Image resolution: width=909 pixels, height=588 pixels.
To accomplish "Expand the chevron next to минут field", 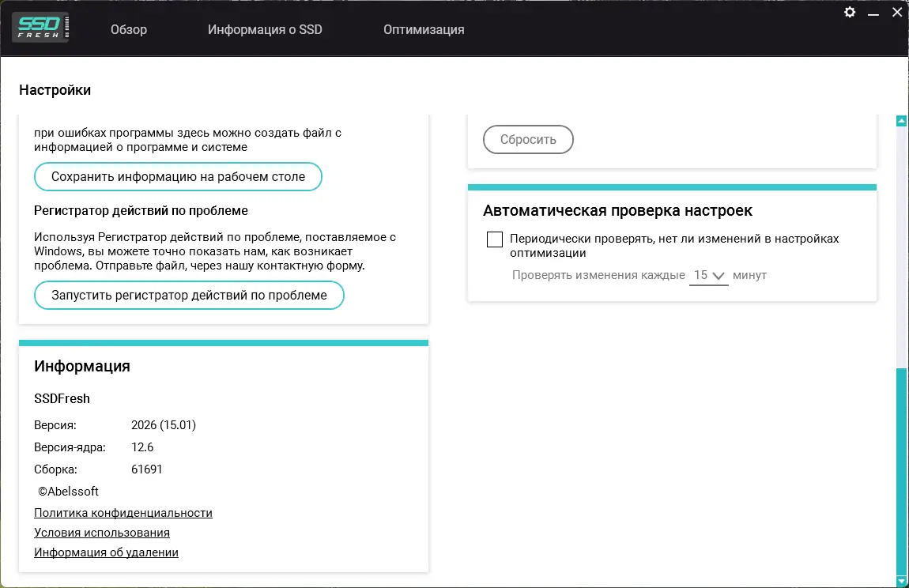I will pos(719,275).
